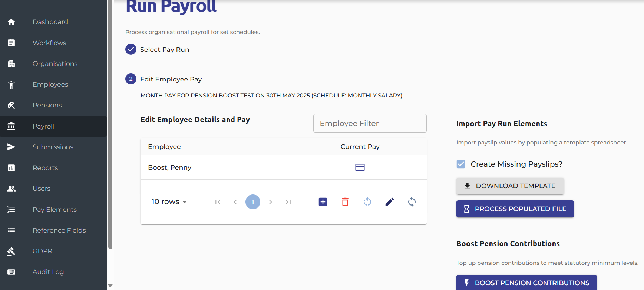
Task: Go to last page of table
Action: pos(288,202)
